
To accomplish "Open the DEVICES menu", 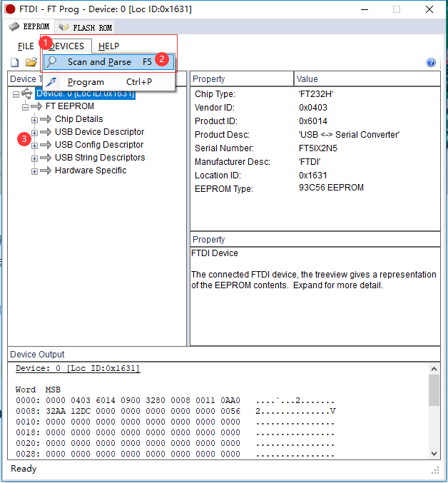I will click(66, 46).
